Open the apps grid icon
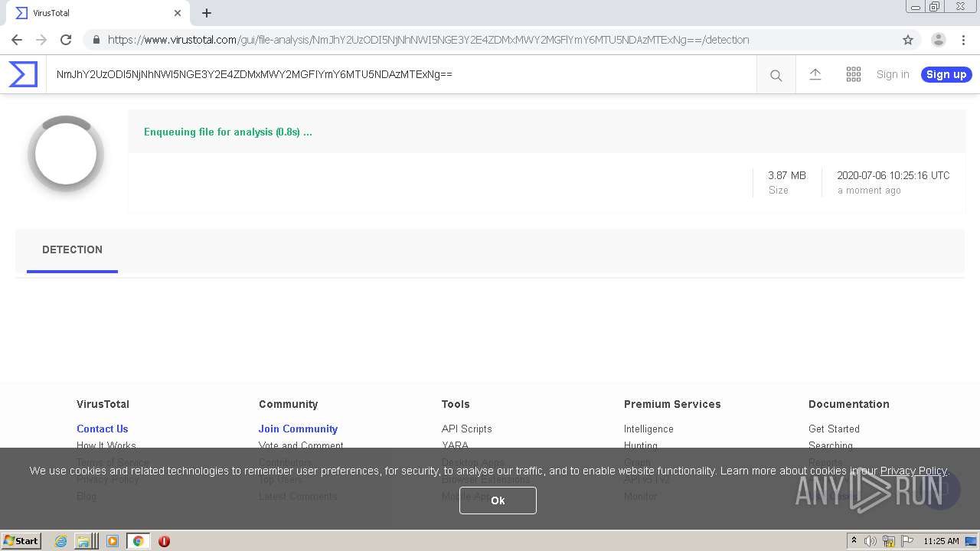The height and width of the screenshot is (551, 980). (854, 74)
